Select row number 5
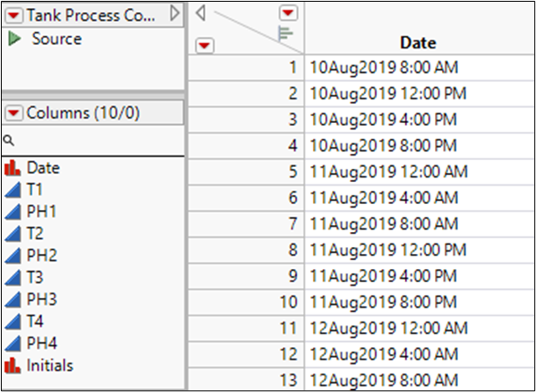 coord(293,171)
